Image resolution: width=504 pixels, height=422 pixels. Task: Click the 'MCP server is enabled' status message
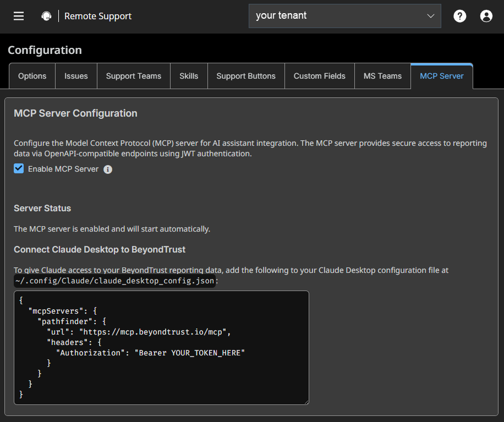tap(112, 229)
